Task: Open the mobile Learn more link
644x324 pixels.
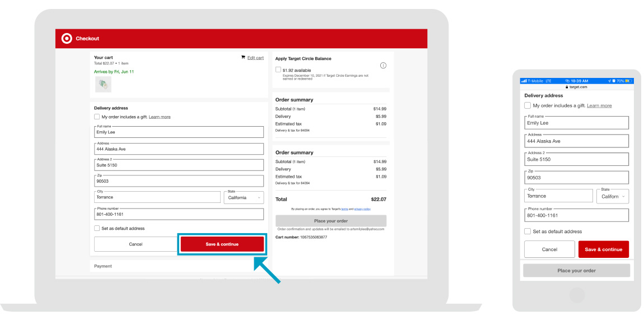Action: (599, 106)
